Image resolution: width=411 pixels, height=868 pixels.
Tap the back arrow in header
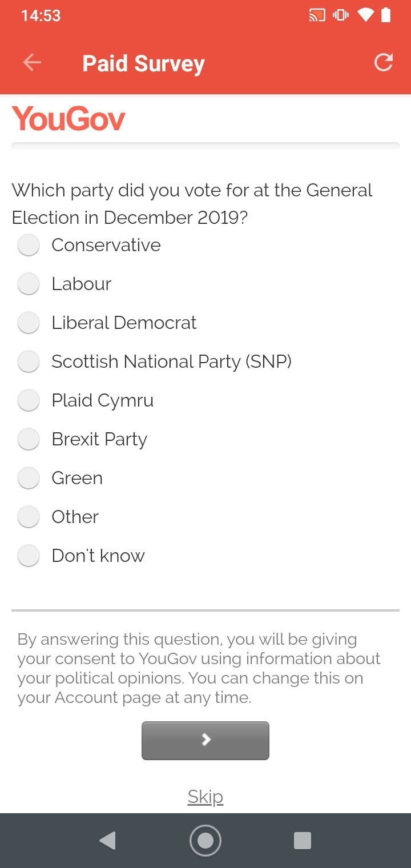[32, 63]
